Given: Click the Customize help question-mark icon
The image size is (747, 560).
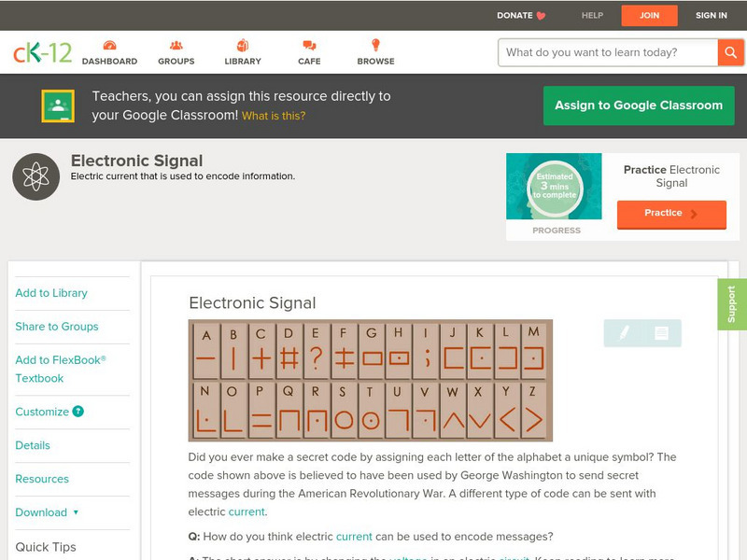Looking at the screenshot, I should 78,412.
